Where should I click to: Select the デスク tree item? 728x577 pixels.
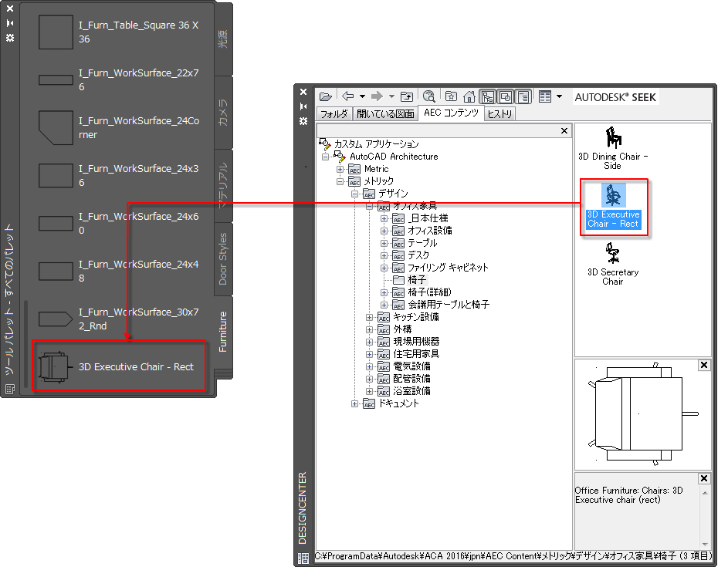click(x=418, y=255)
